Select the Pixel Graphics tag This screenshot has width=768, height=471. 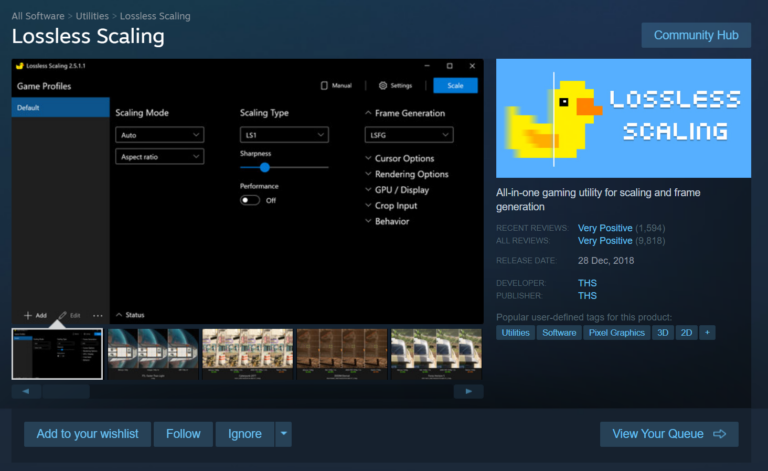click(617, 332)
